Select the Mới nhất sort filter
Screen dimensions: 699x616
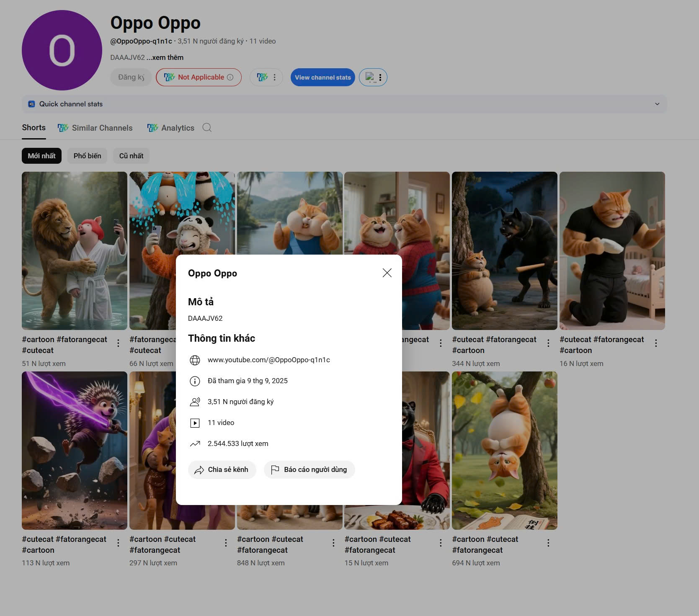pos(41,156)
